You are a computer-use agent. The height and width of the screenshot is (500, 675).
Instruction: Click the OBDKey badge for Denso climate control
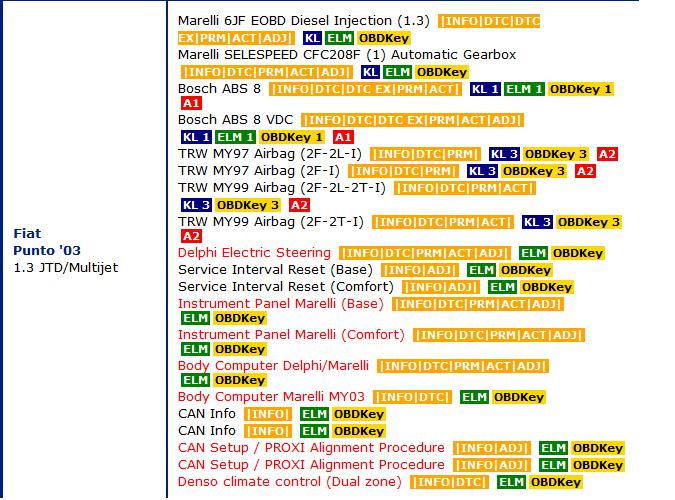point(554,482)
